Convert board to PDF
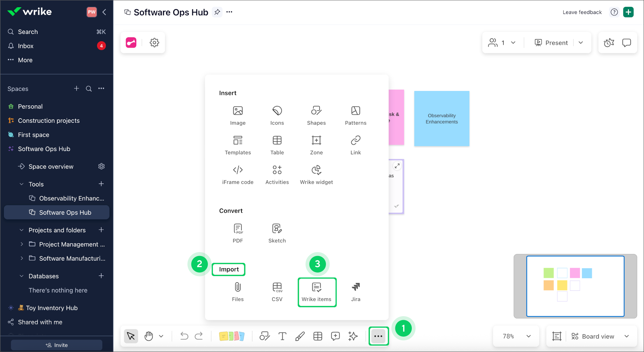This screenshot has height=352, width=644. tap(238, 233)
